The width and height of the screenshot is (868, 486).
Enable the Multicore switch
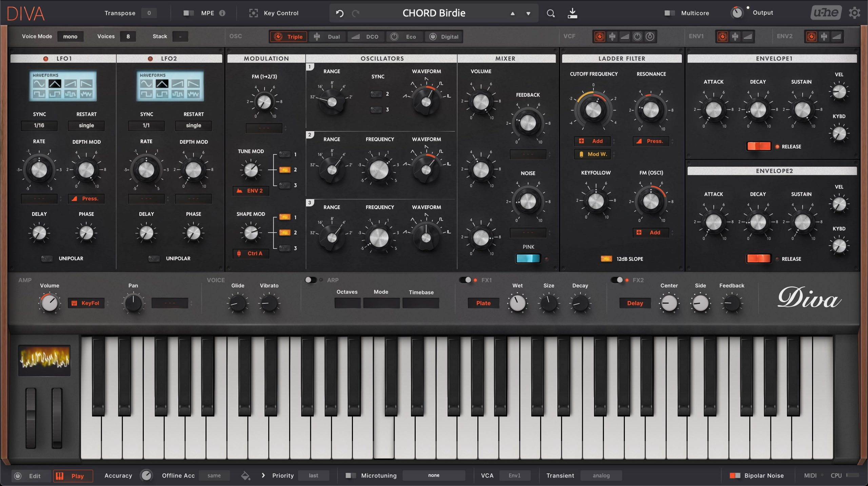(669, 13)
